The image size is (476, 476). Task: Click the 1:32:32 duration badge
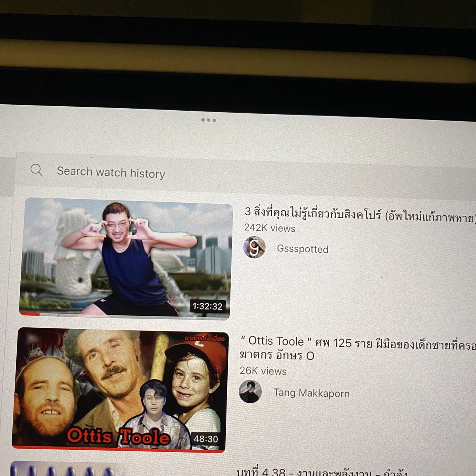(x=207, y=306)
